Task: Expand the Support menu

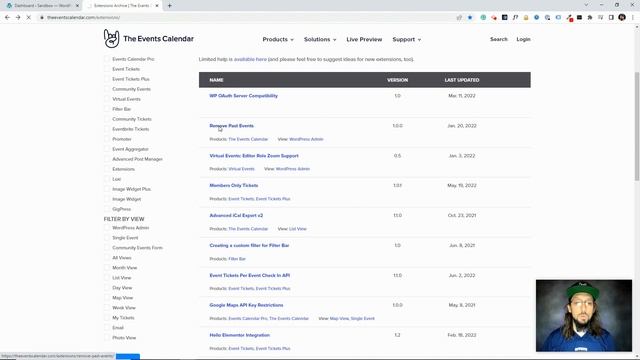Action: (407, 40)
